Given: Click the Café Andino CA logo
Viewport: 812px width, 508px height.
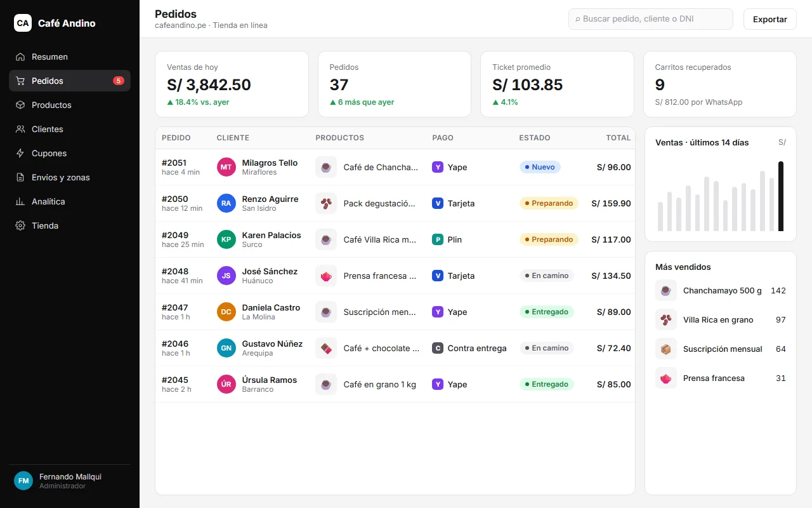Looking at the screenshot, I should [23, 23].
